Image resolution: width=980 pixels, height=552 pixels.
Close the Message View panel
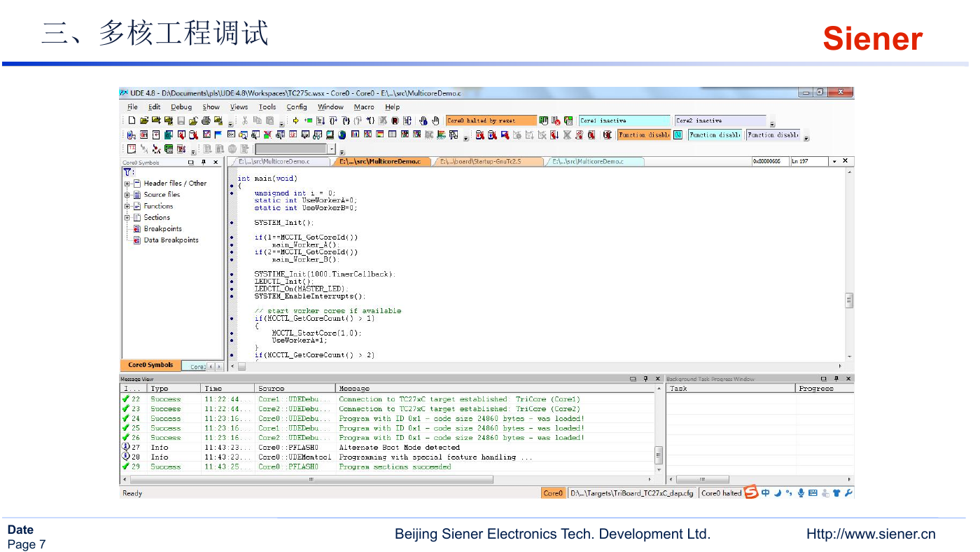[657, 378]
